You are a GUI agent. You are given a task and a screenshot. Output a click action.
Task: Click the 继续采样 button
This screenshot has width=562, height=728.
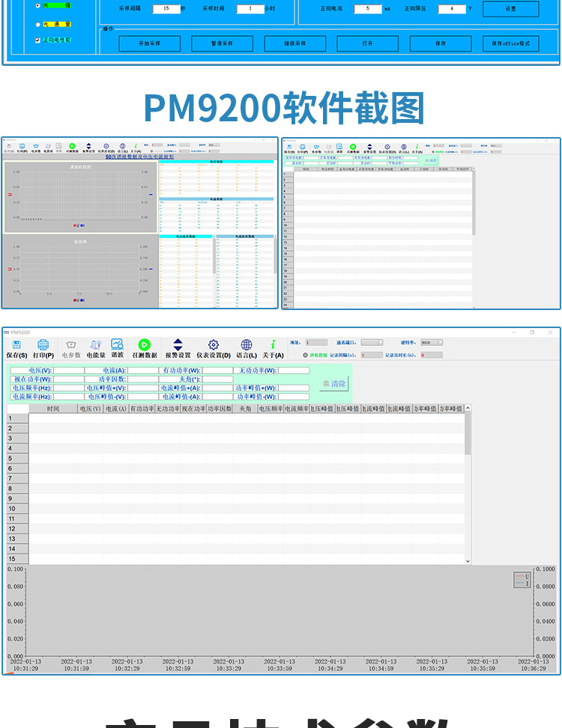pyautogui.click(x=295, y=43)
